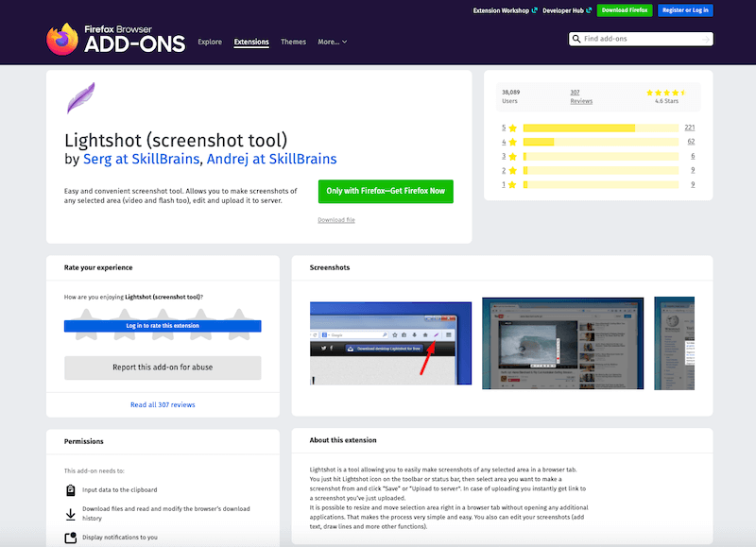Visit the Developer Hub link
The image size is (756, 547).
(x=566, y=10)
